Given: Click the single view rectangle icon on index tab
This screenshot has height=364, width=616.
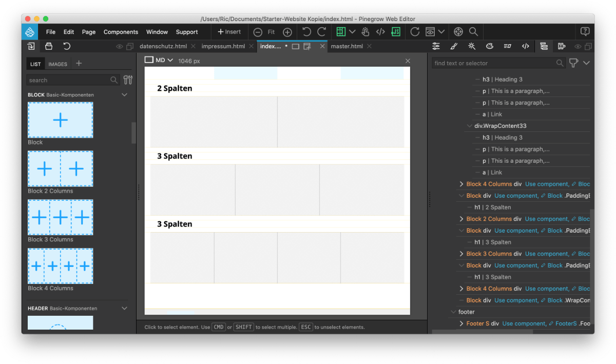Looking at the screenshot, I should click(x=295, y=46).
